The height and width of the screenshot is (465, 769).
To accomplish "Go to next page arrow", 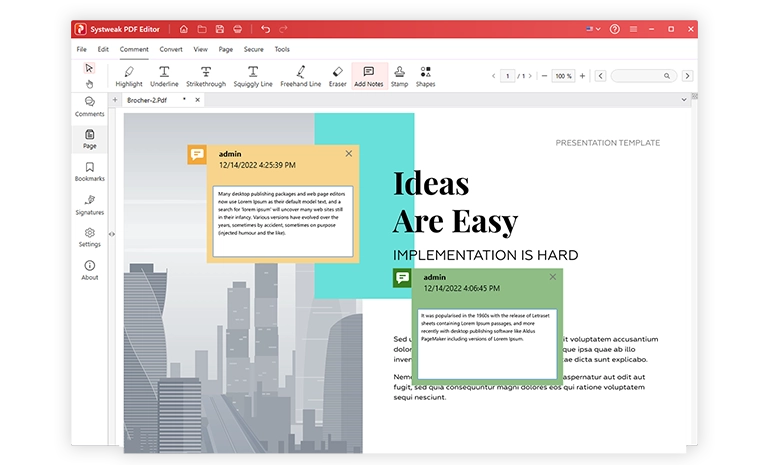I will point(530,76).
